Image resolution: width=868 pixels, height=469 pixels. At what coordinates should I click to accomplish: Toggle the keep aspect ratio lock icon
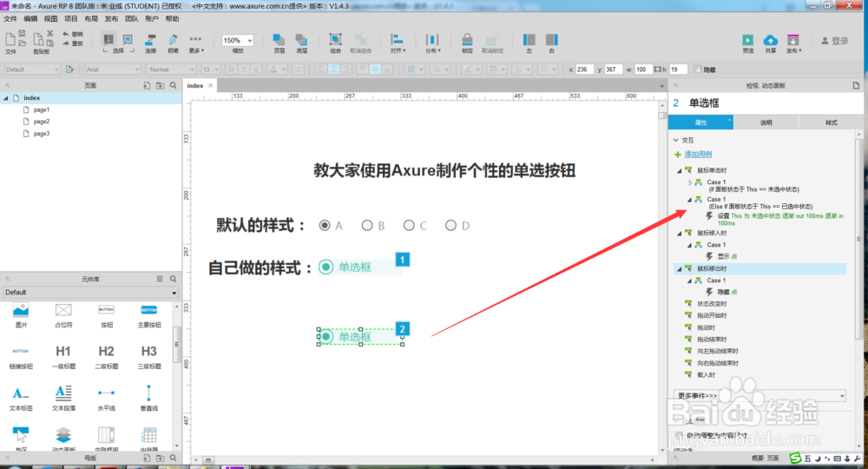[x=658, y=69]
